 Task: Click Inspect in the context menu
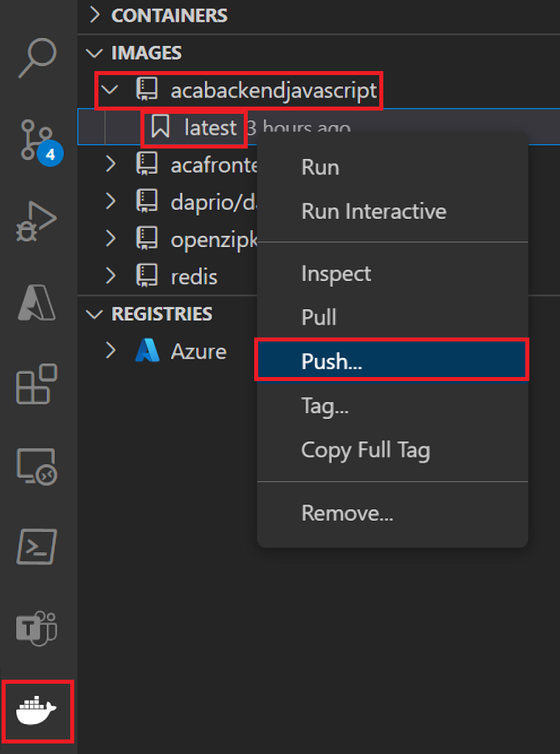(x=336, y=274)
